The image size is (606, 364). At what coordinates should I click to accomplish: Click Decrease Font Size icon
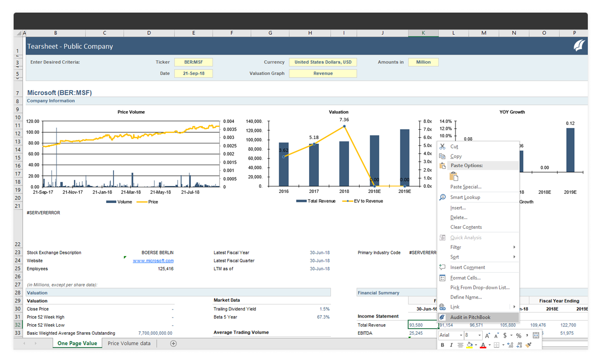tap(497, 335)
